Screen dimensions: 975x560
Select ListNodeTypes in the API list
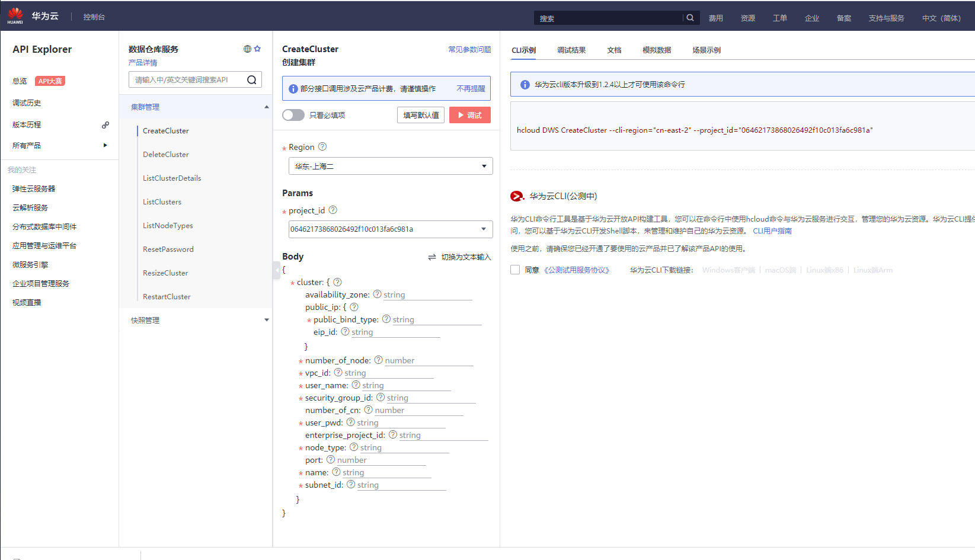pos(168,226)
